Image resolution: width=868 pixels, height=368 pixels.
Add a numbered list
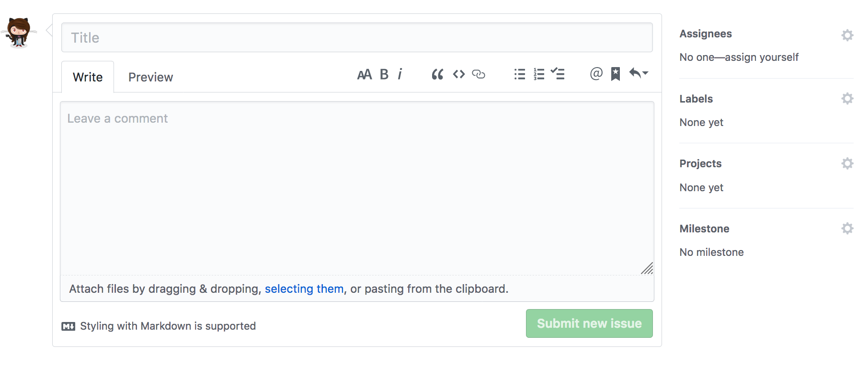point(538,74)
